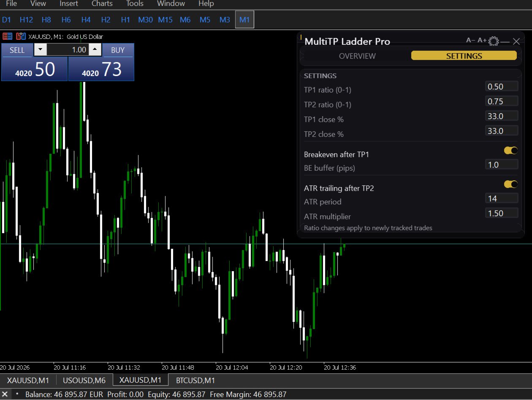The height and width of the screenshot is (400, 532).
Task: Click the SELL button
Action: 17,50
